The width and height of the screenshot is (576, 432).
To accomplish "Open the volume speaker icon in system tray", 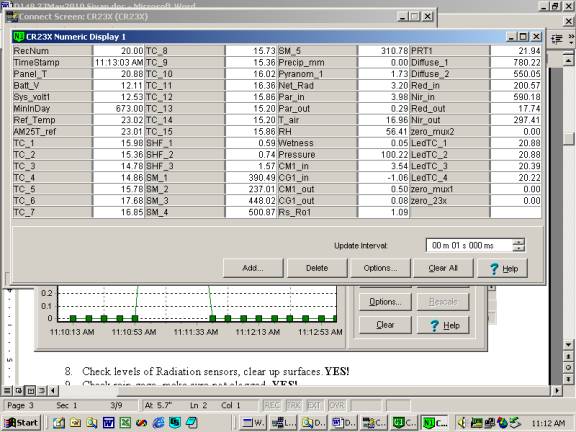I will 462,423.
